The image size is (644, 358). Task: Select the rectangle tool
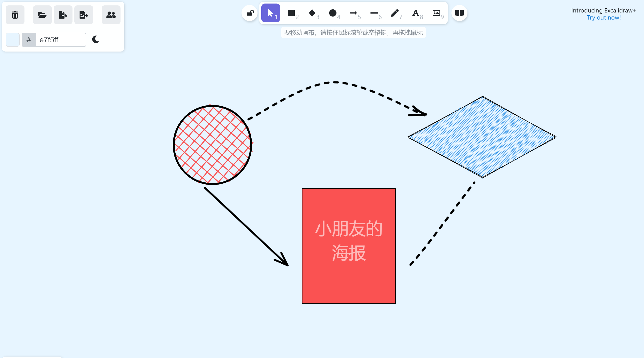[x=291, y=13]
